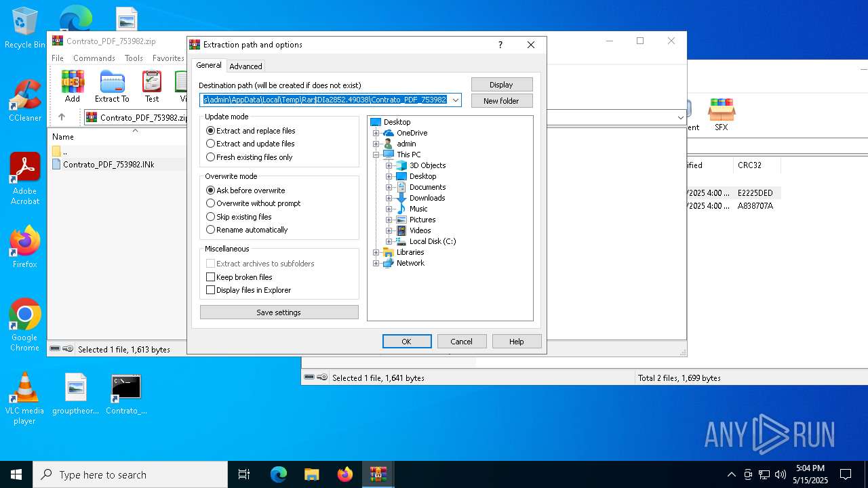Open the File menu in WinRAR

[58, 58]
